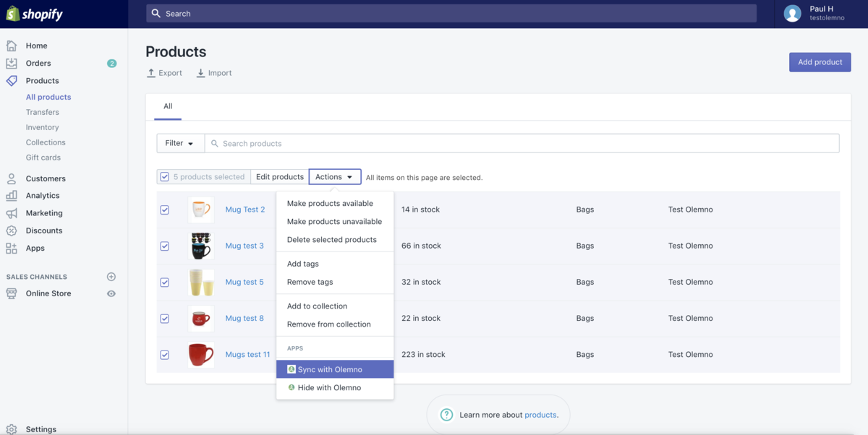Select Hide with Olemno
Viewport: 868px width, 435px height.
click(x=335, y=387)
